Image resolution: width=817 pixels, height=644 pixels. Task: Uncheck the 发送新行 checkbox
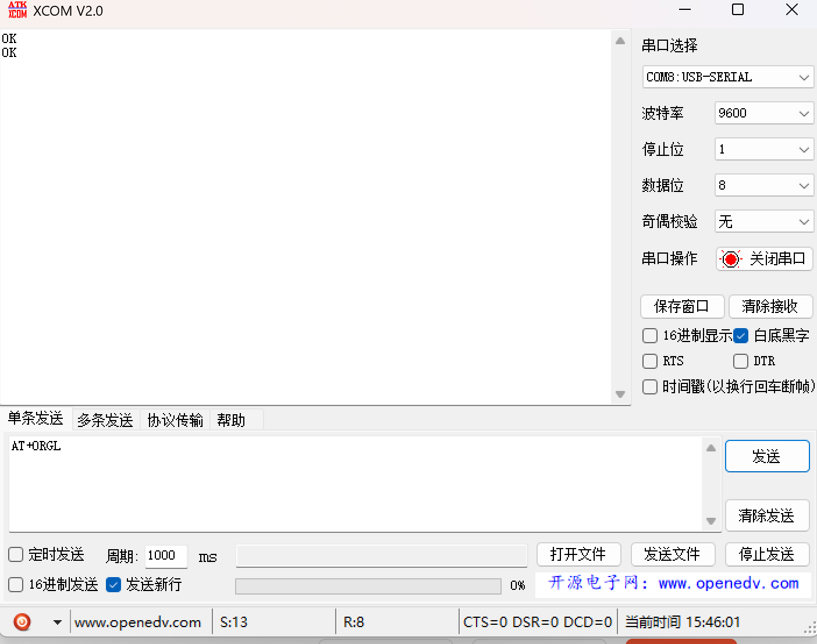[113, 585]
